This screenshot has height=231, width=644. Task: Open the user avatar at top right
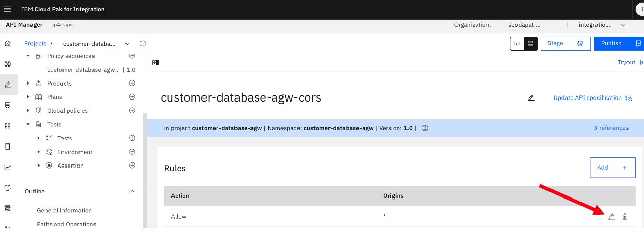pyautogui.click(x=639, y=9)
